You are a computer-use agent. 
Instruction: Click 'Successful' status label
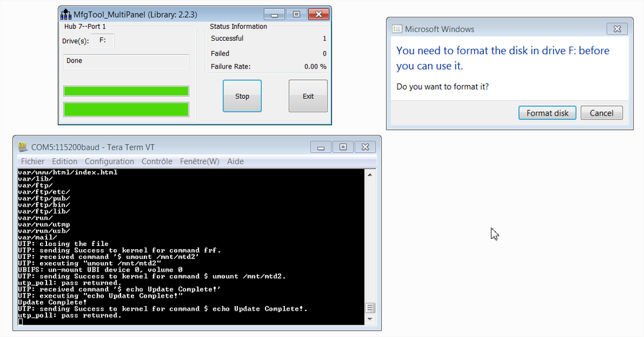point(227,38)
